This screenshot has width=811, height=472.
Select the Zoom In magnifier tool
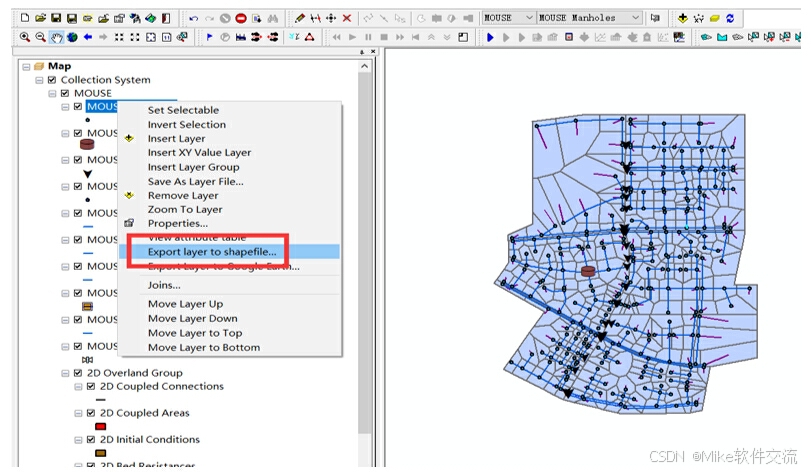point(24,37)
